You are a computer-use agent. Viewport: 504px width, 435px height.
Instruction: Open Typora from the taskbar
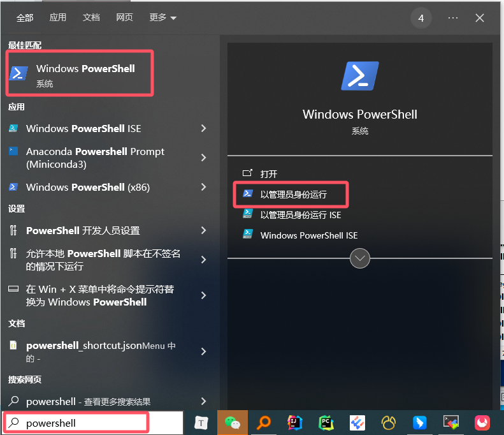tap(201, 422)
